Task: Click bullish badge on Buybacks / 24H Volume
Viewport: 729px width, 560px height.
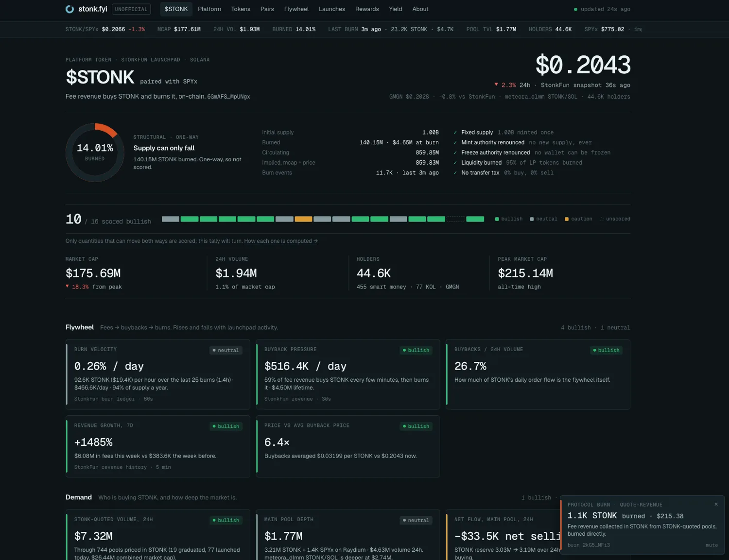Action: (x=606, y=350)
